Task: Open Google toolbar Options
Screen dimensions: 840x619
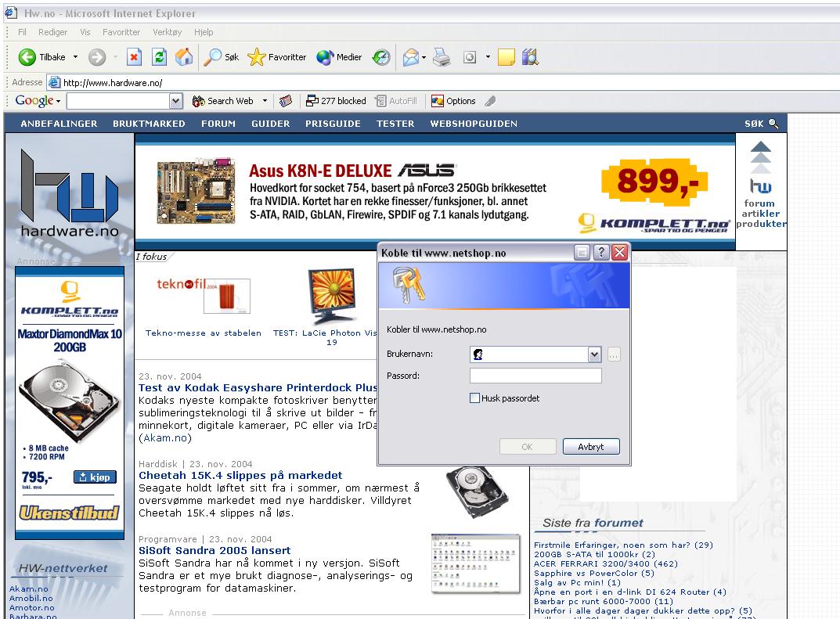Action: coord(453,101)
